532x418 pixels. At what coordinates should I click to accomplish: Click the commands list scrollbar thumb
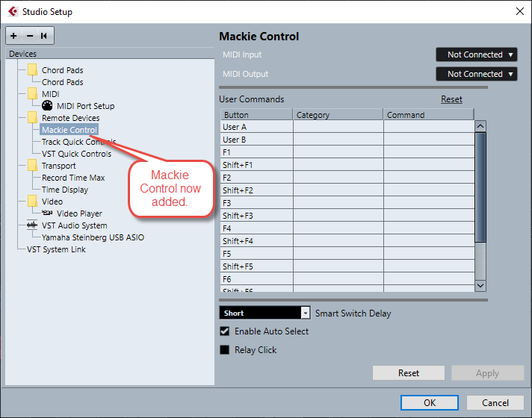click(x=480, y=187)
